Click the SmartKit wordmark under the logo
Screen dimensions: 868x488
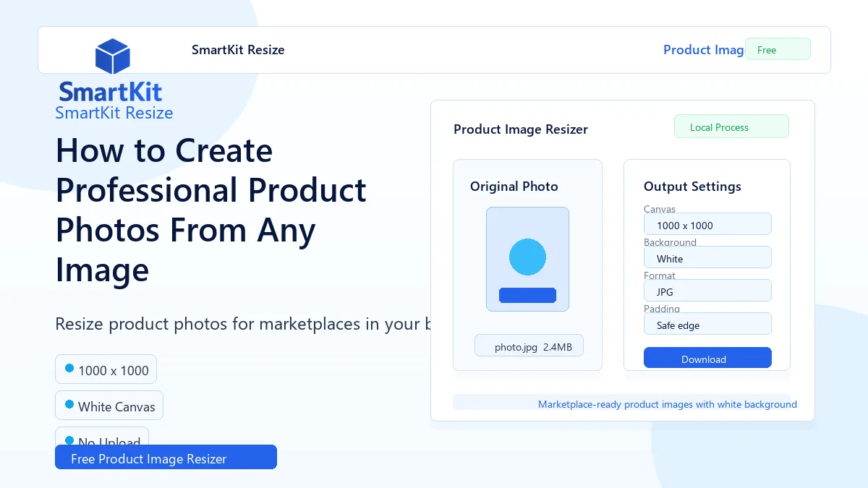point(111,92)
